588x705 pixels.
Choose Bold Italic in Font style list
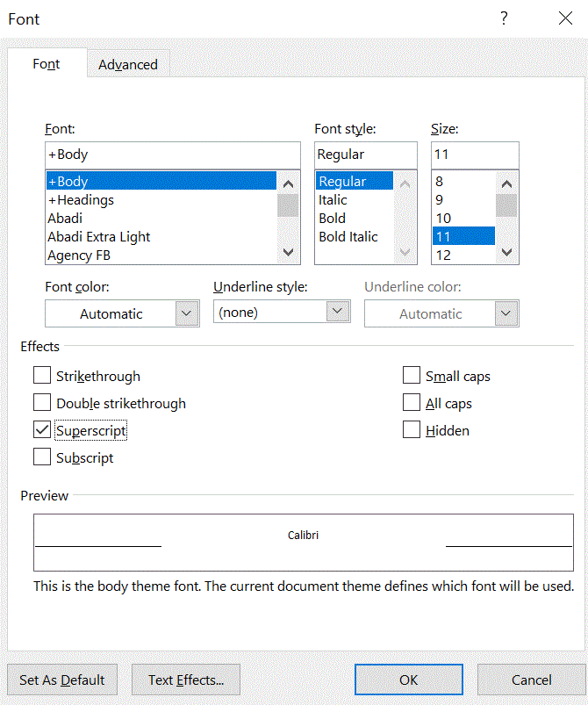point(348,236)
